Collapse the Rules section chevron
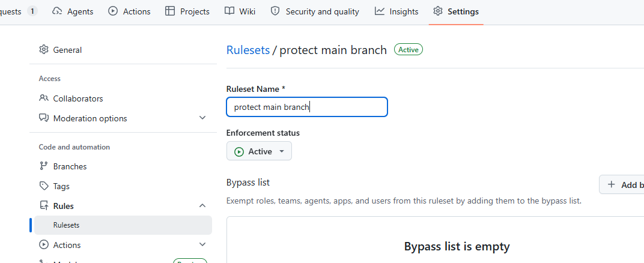 [x=202, y=205]
